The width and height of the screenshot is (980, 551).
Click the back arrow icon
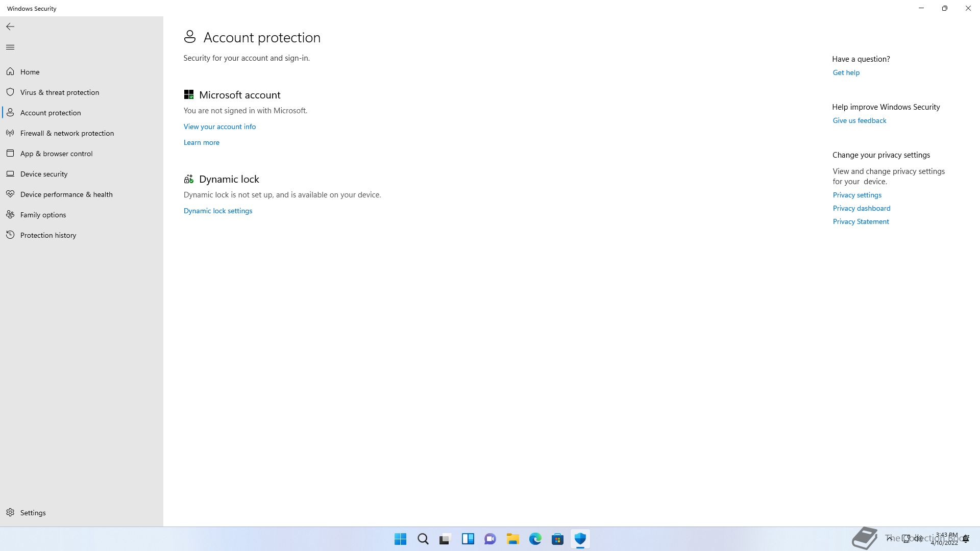[10, 27]
